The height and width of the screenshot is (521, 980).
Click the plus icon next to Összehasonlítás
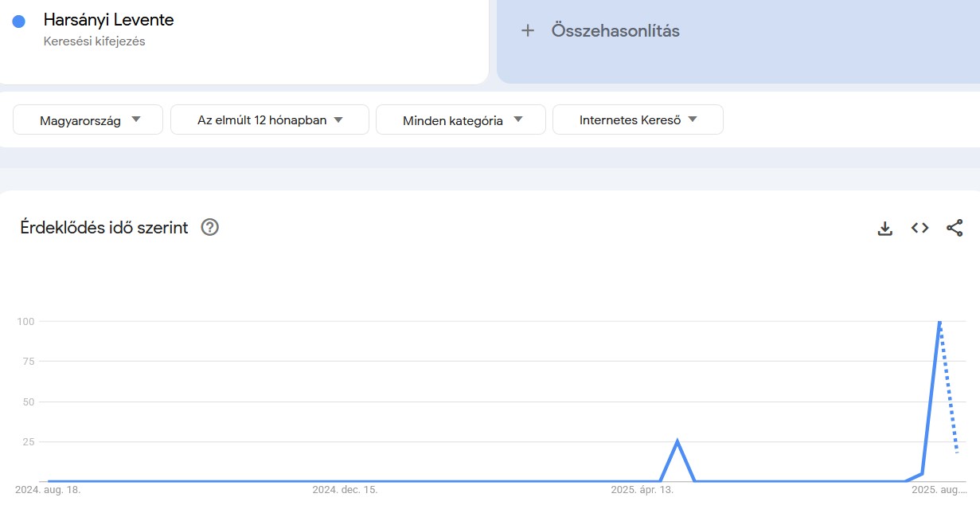click(x=528, y=30)
